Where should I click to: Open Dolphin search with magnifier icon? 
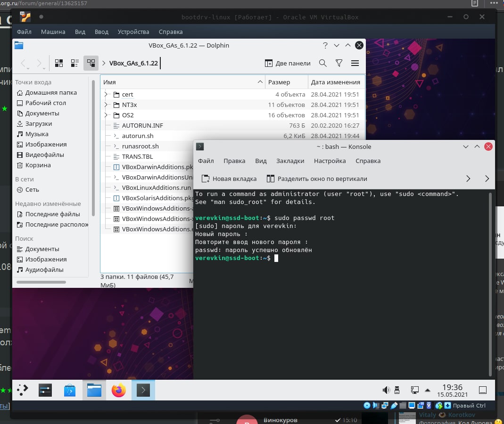pos(322,63)
